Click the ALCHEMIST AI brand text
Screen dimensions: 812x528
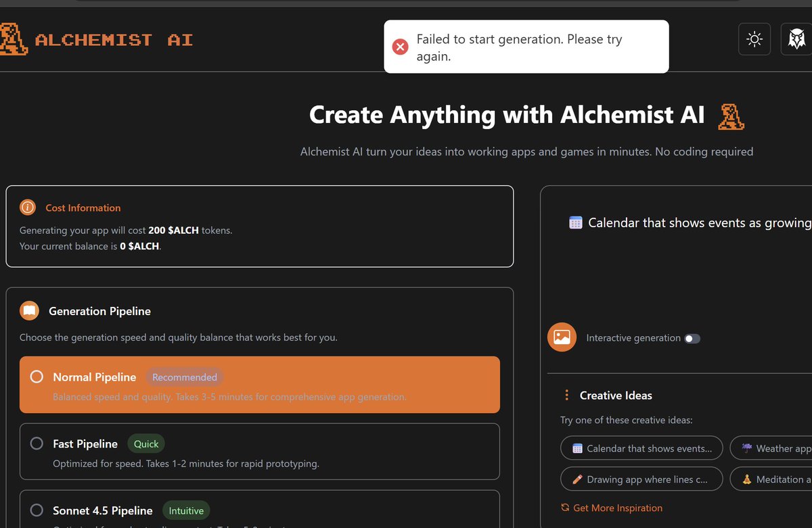[x=114, y=40]
